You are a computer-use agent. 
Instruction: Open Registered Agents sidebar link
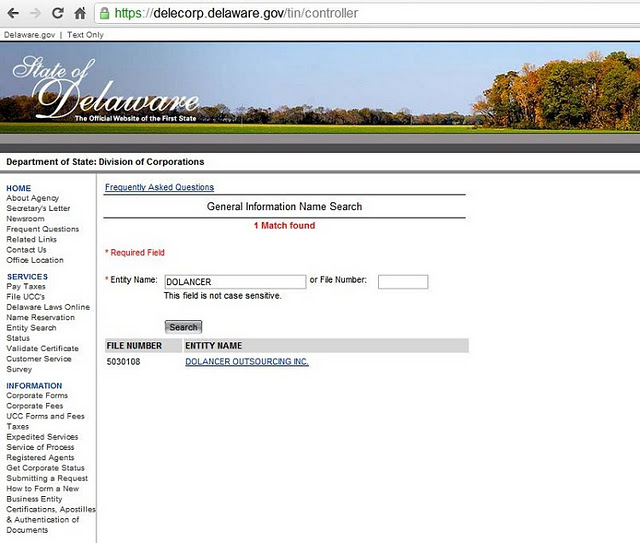tap(40, 457)
